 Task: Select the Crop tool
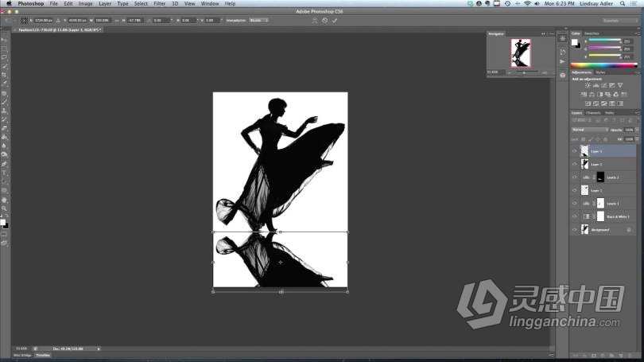[x=4, y=74]
